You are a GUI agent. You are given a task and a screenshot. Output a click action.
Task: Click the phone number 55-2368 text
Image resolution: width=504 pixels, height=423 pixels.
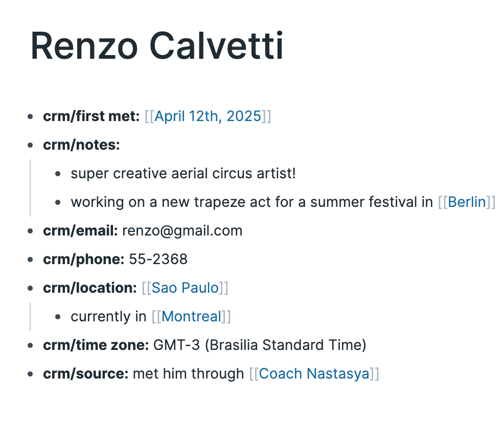pyautogui.click(x=158, y=259)
